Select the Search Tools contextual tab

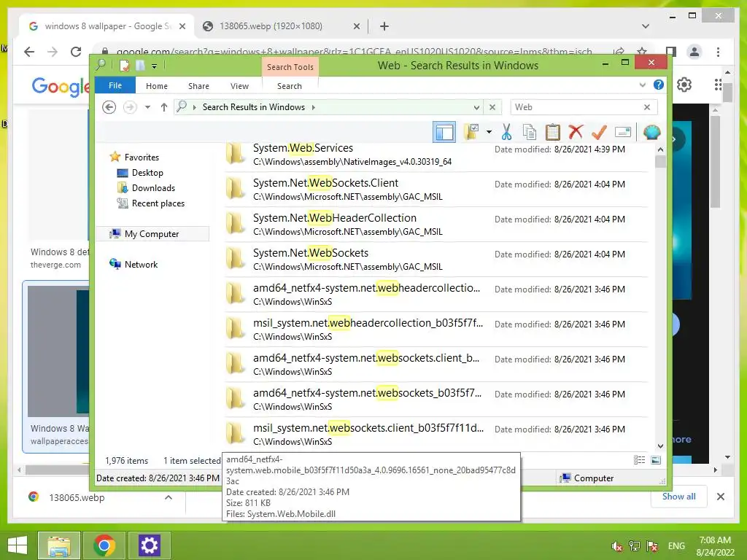pyautogui.click(x=290, y=67)
